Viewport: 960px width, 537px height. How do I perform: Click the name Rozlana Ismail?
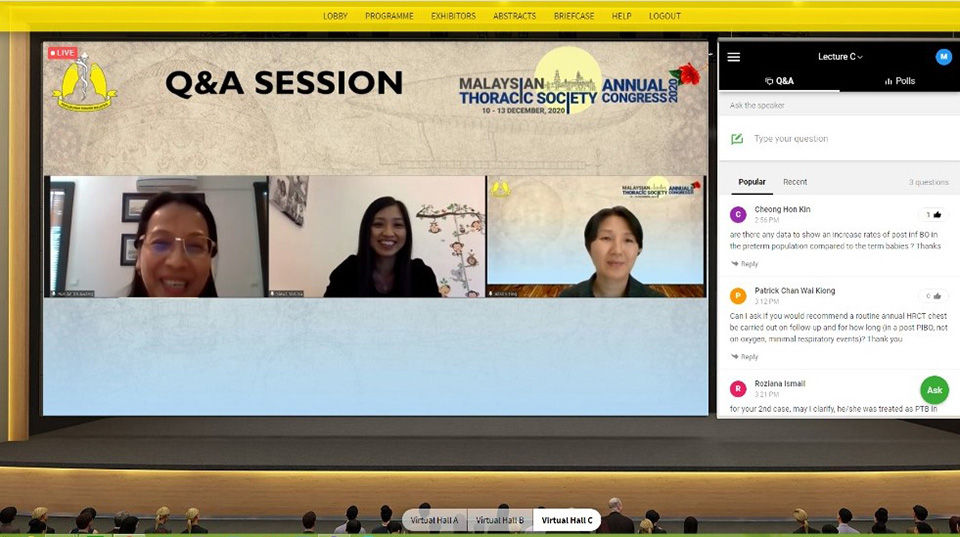(779, 384)
